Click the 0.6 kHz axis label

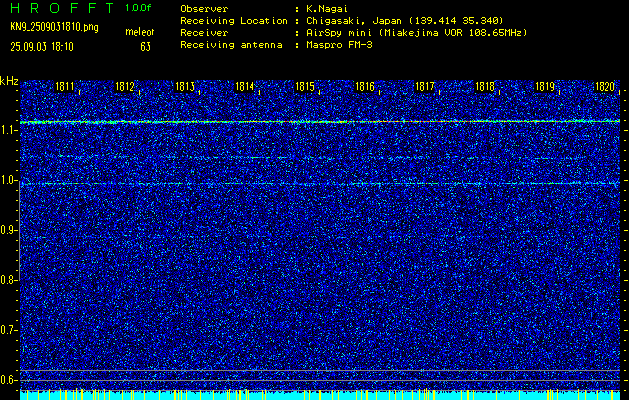click(x=8, y=380)
